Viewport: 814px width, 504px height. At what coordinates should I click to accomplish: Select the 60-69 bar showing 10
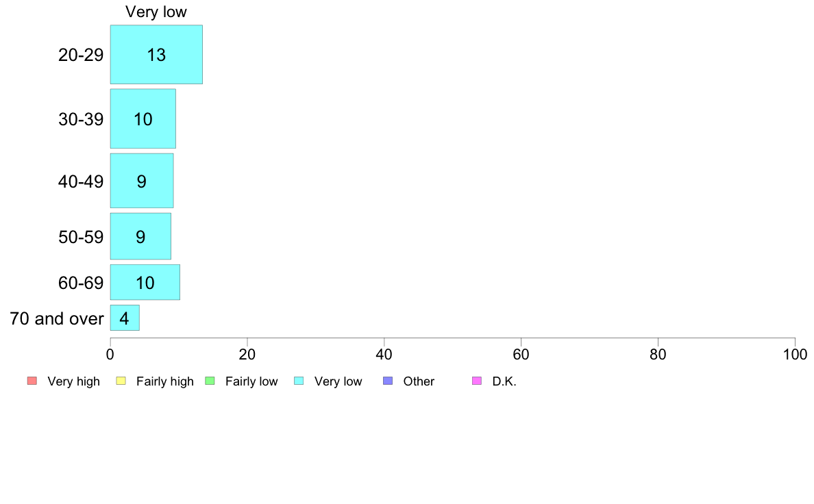point(145,282)
